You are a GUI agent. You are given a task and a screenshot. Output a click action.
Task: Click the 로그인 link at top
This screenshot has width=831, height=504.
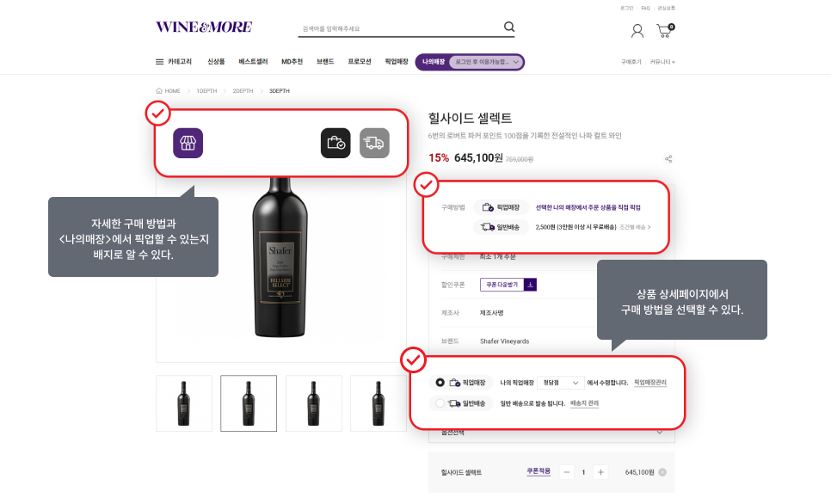tap(627, 9)
